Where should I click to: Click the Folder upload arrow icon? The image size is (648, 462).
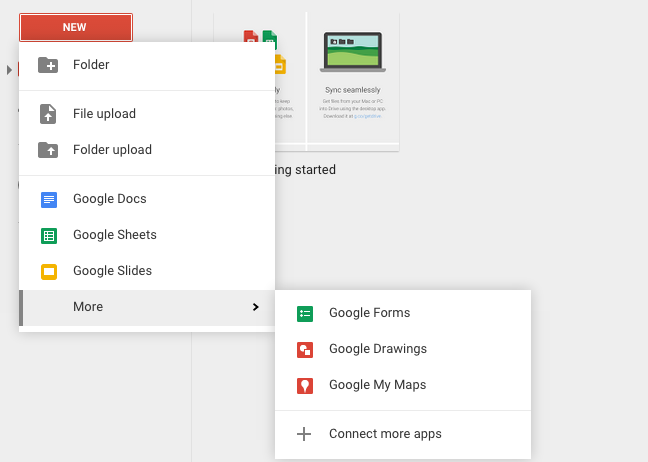pyautogui.click(x=48, y=150)
